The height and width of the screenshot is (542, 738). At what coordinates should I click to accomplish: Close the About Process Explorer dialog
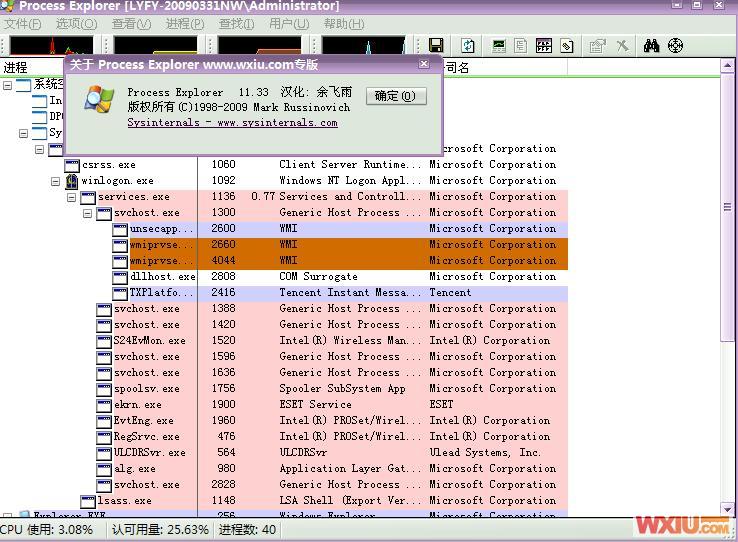pyautogui.click(x=423, y=64)
